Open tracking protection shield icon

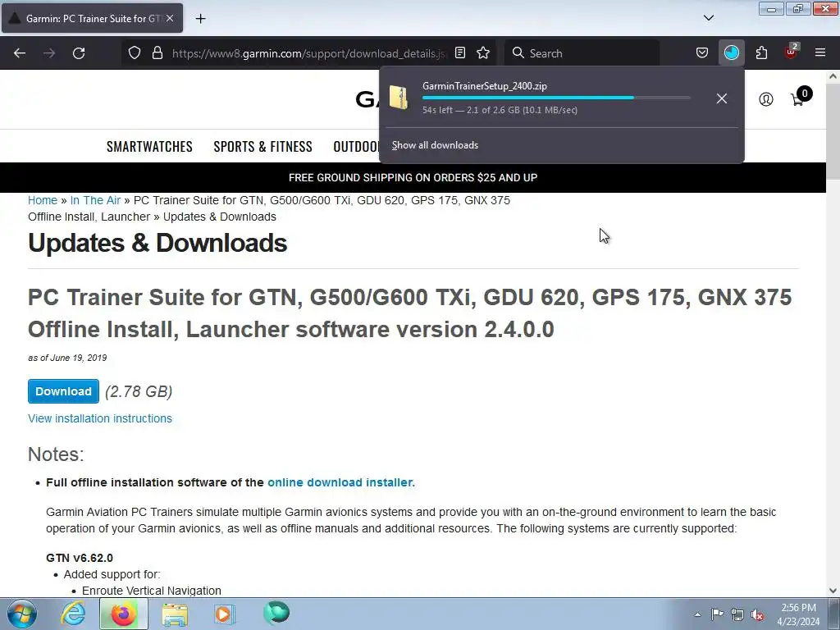coord(135,53)
